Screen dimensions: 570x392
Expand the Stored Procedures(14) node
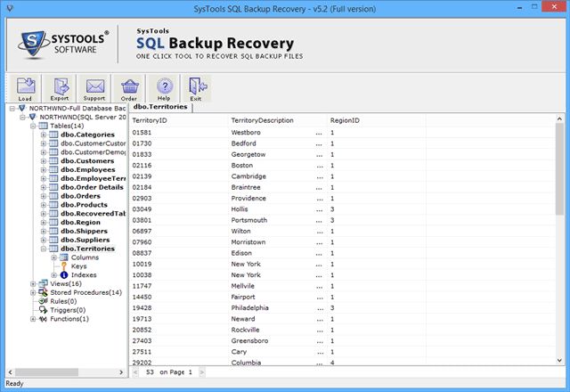(33, 292)
